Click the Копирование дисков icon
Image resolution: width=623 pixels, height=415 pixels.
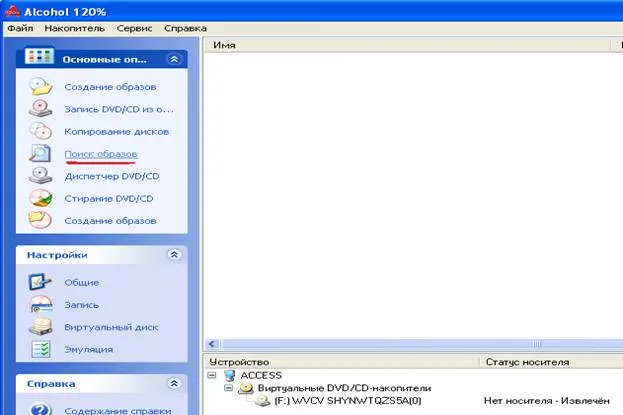point(41,131)
